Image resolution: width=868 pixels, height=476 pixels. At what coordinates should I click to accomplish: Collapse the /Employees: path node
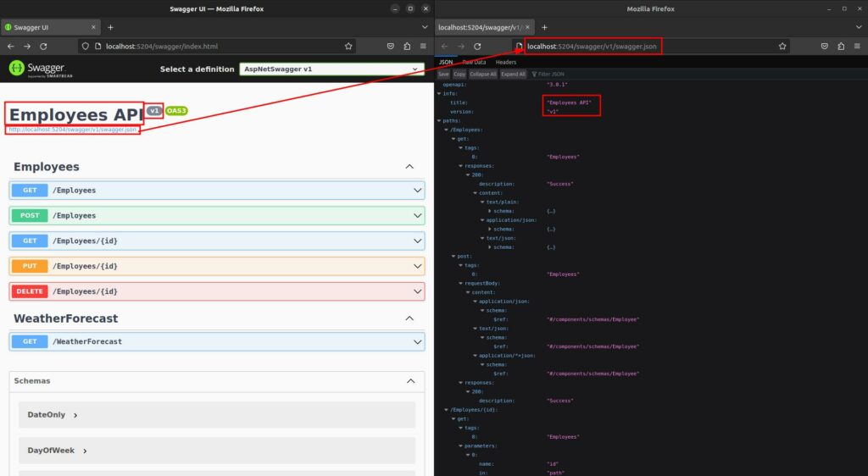click(447, 130)
